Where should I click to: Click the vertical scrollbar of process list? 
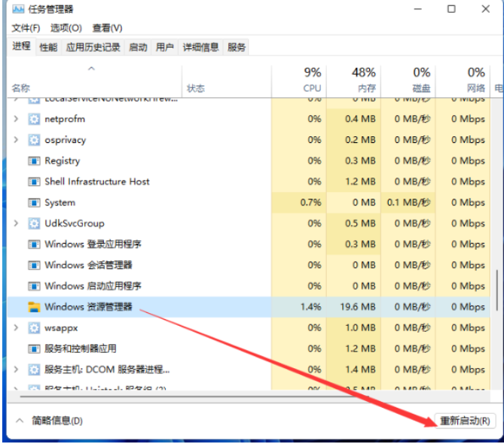tap(496, 286)
